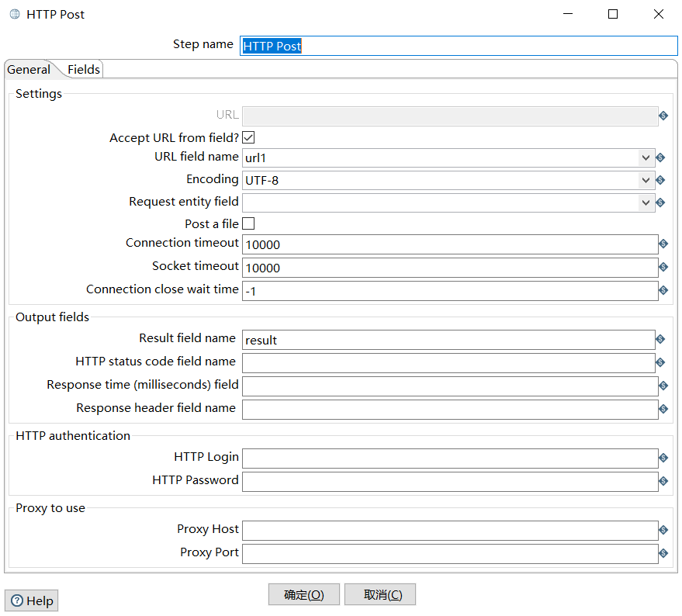Click variable icon beside HTTP Login

pyautogui.click(x=663, y=458)
